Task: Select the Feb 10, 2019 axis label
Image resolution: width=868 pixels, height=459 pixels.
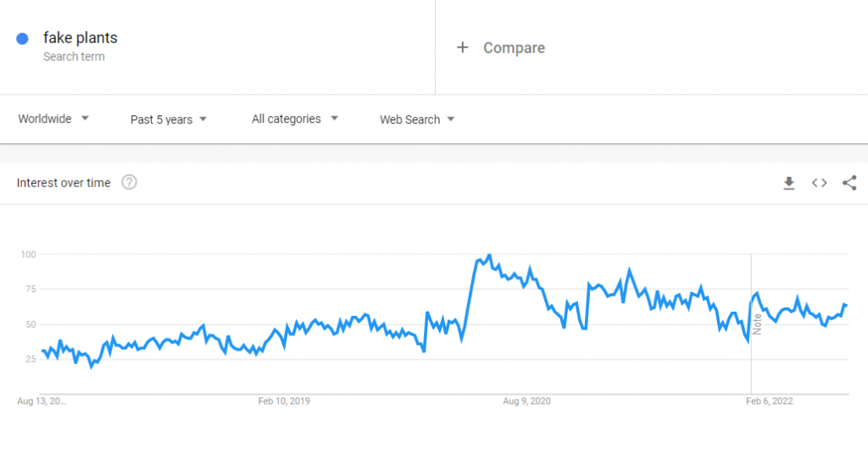Action: tap(284, 401)
